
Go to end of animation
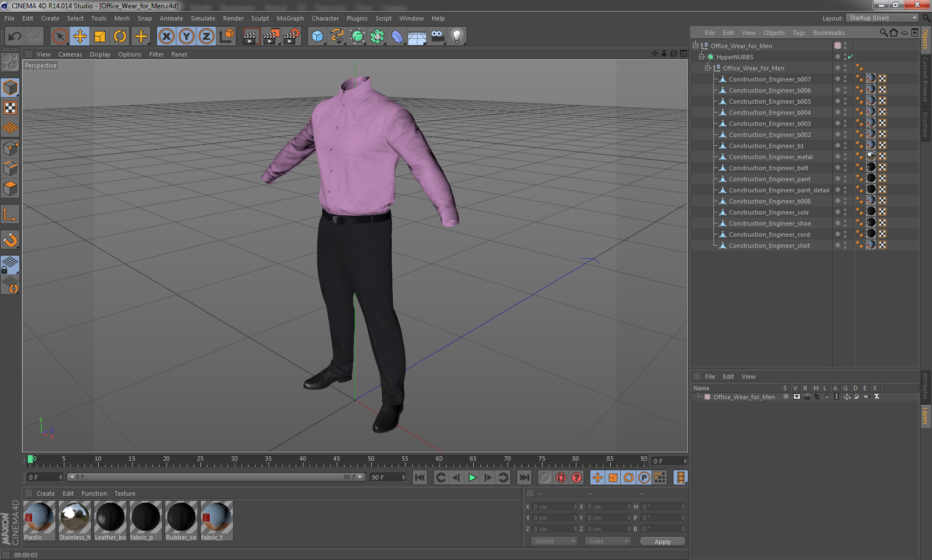pos(524,477)
